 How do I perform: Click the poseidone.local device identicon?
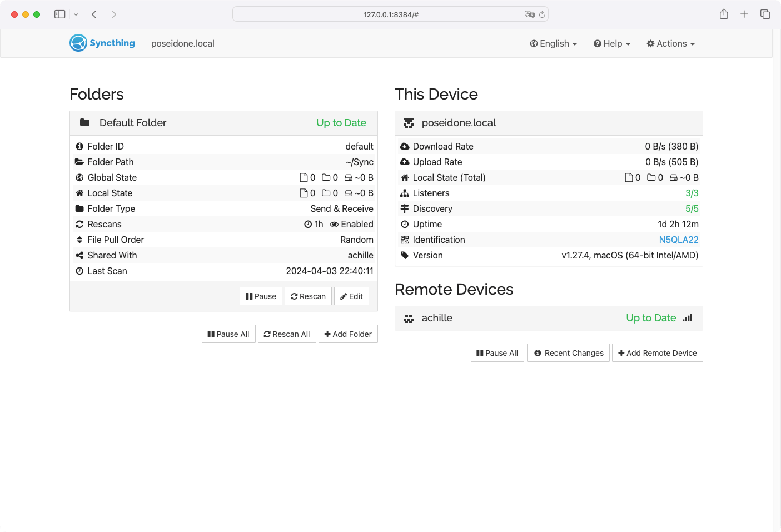(409, 123)
